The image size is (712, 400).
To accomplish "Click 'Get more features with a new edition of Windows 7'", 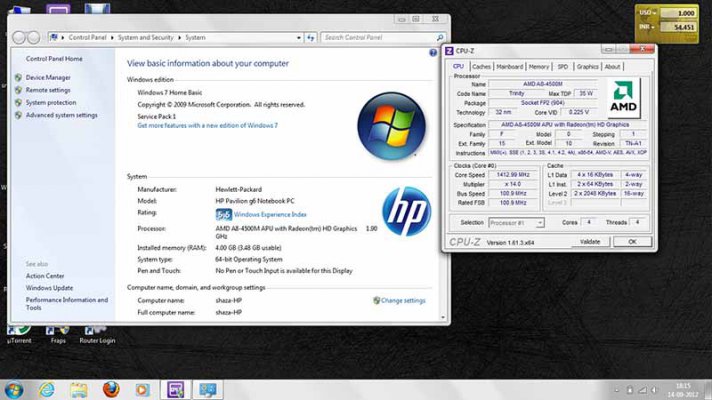I will (208, 125).
